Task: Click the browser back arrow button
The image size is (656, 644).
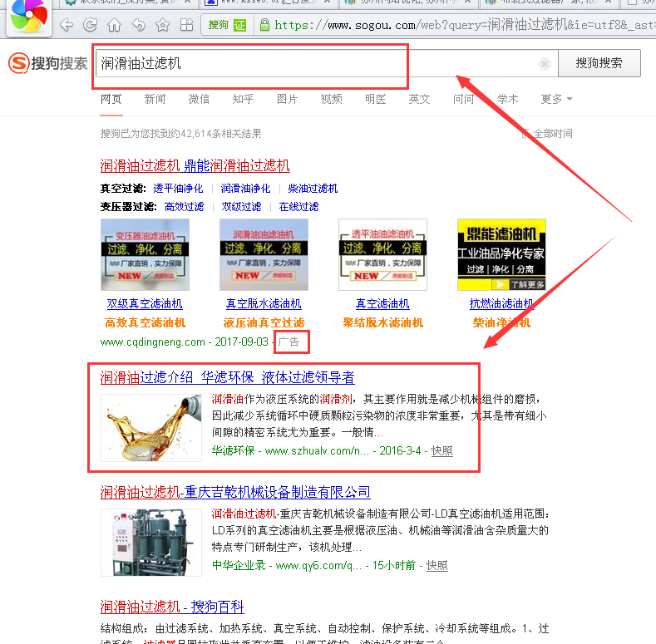Action: [67, 25]
